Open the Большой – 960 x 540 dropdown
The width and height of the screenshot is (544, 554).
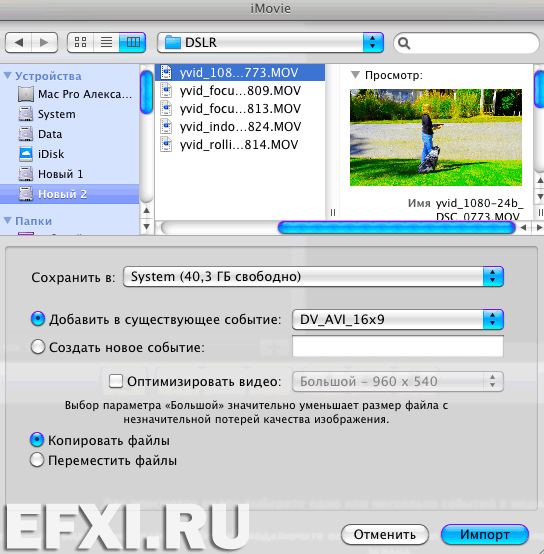point(398,382)
